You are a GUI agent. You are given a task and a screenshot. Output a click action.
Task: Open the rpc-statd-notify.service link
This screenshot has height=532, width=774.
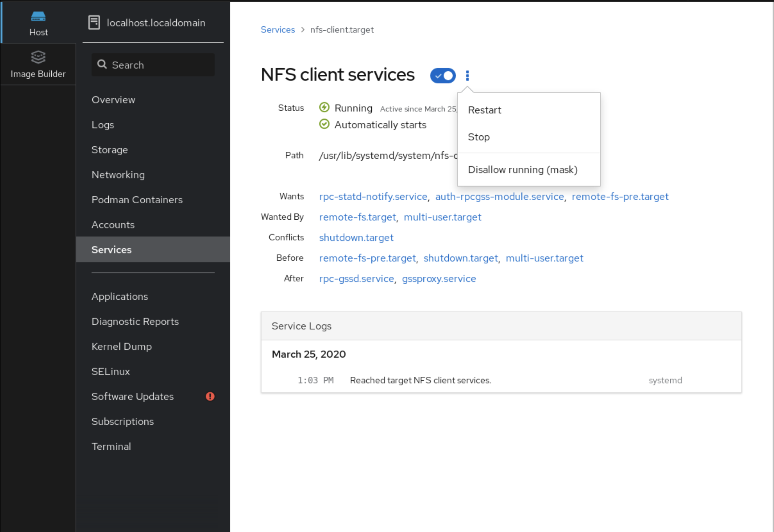click(373, 197)
